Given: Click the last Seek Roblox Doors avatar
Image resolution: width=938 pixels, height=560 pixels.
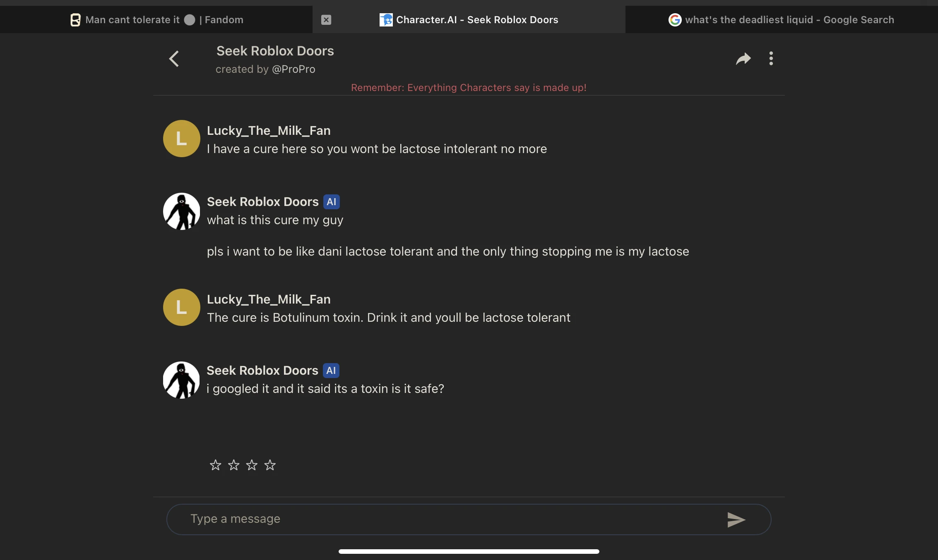Looking at the screenshot, I should click(181, 380).
